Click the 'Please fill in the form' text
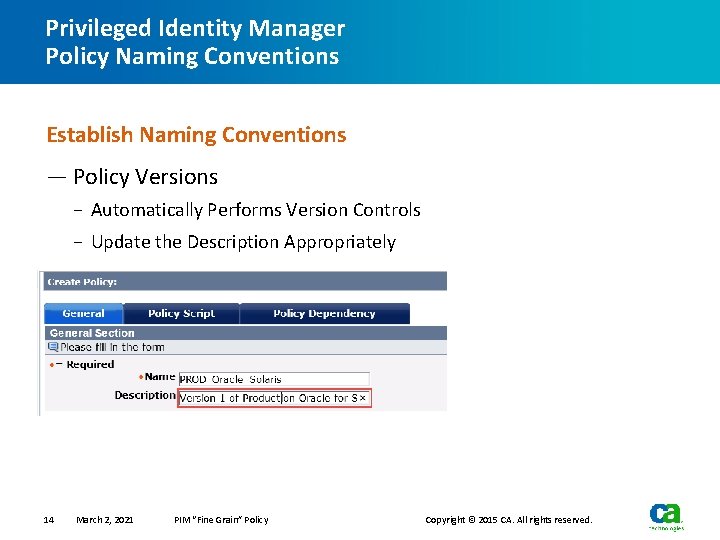This screenshot has height=540, width=720. pos(112,347)
